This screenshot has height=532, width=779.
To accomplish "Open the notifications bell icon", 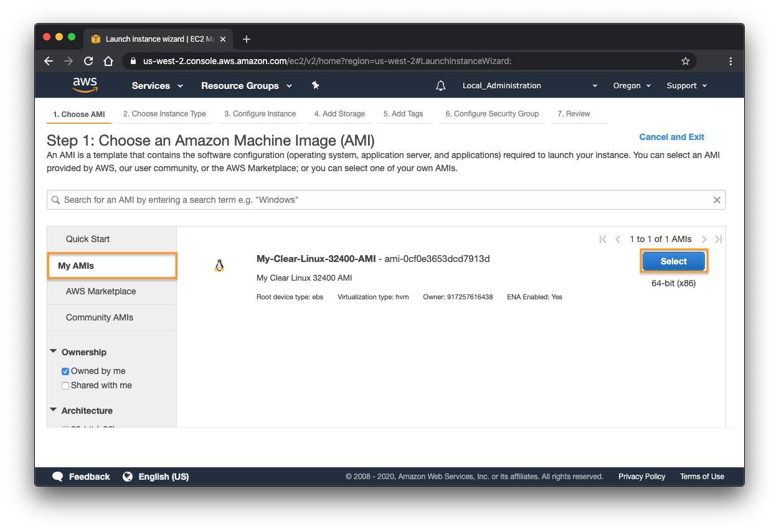I will coord(441,86).
